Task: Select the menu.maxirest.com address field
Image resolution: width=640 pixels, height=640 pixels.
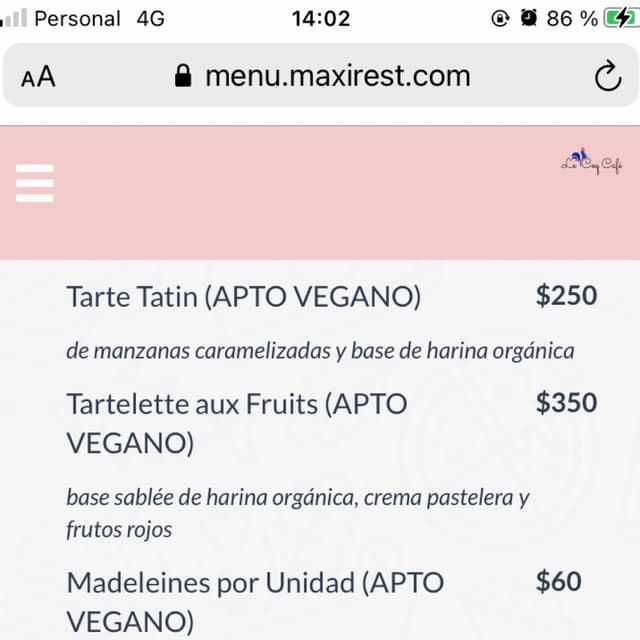Action: coord(320,76)
